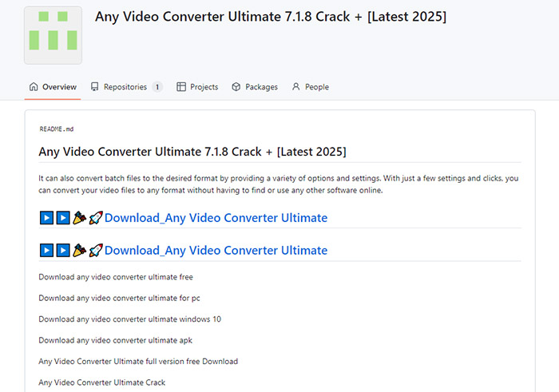Screen dimensions: 559x392
Task: Click the first play icon in first download heading
Action: click(x=46, y=218)
